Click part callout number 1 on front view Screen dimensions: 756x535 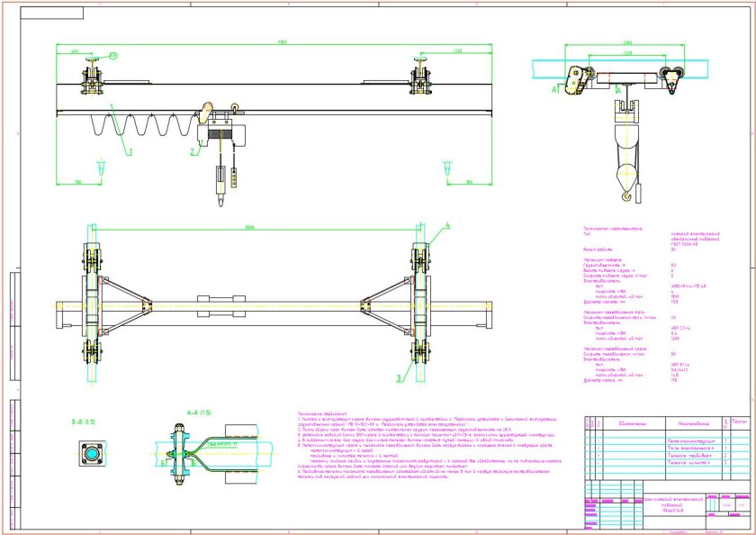[129, 152]
